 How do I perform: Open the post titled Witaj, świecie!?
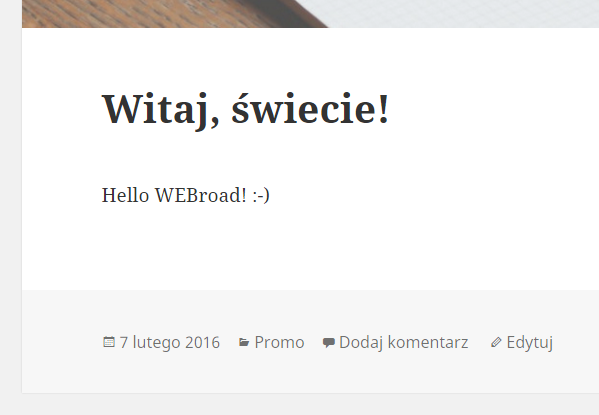point(245,110)
